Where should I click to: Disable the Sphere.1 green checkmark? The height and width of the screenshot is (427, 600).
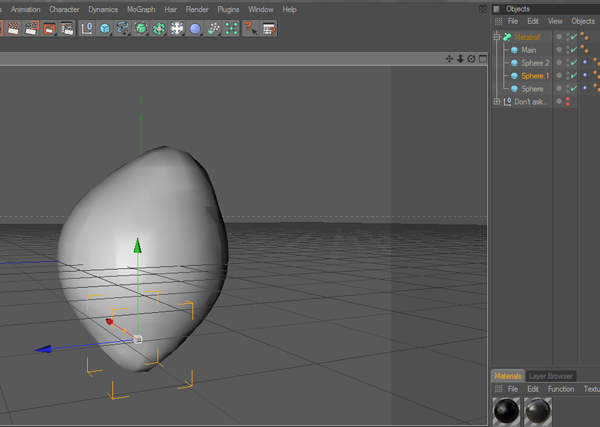574,75
